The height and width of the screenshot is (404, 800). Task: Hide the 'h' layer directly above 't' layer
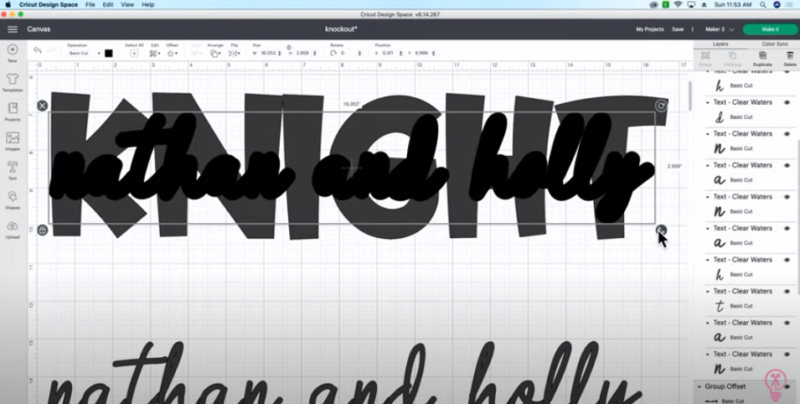pyautogui.click(x=787, y=260)
